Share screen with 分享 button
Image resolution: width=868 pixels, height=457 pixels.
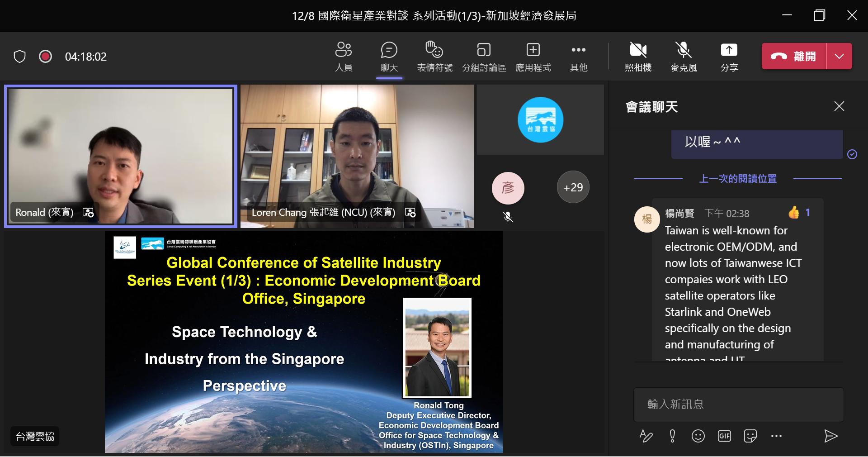pos(729,57)
